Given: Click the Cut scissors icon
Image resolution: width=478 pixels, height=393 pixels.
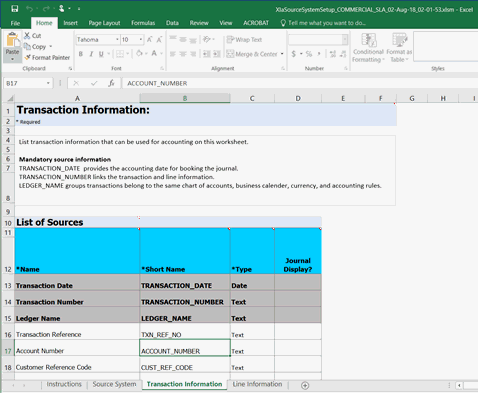Looking at the screenshot, I should pos(27,35).
